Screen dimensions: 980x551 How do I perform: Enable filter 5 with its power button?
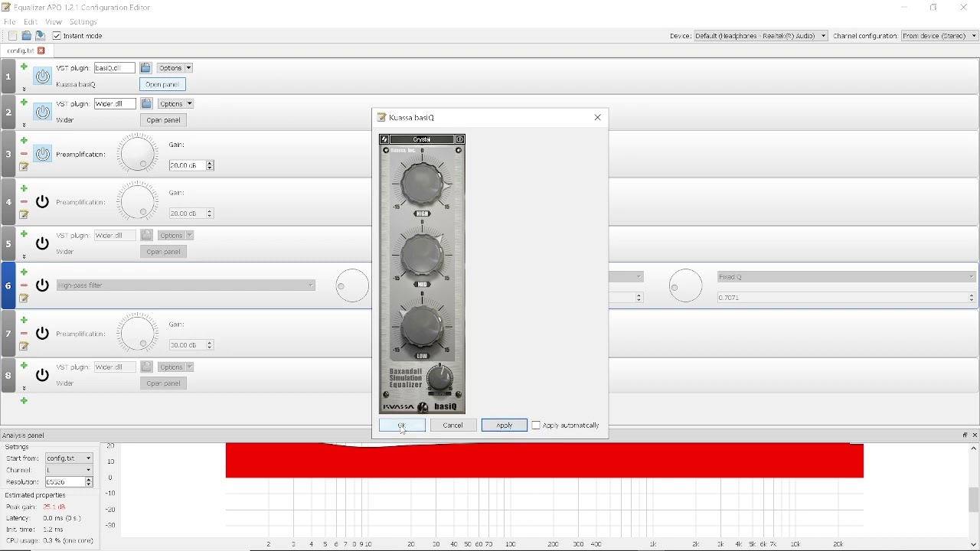pyautogui.click(x=43, y=243)
